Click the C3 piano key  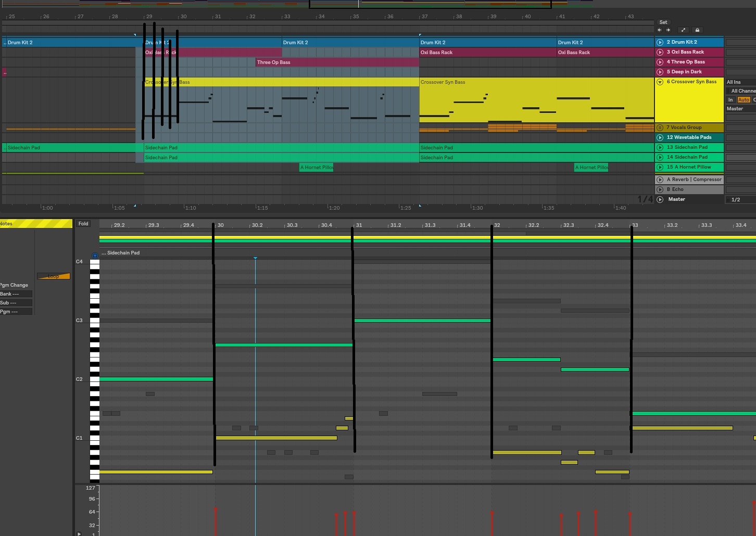click(x=94, y=321)
